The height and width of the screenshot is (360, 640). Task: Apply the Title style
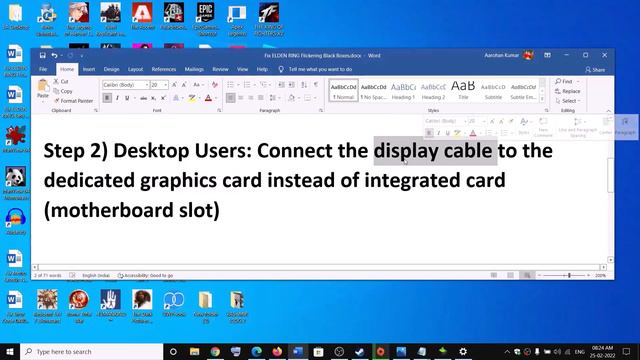(463, 91)
